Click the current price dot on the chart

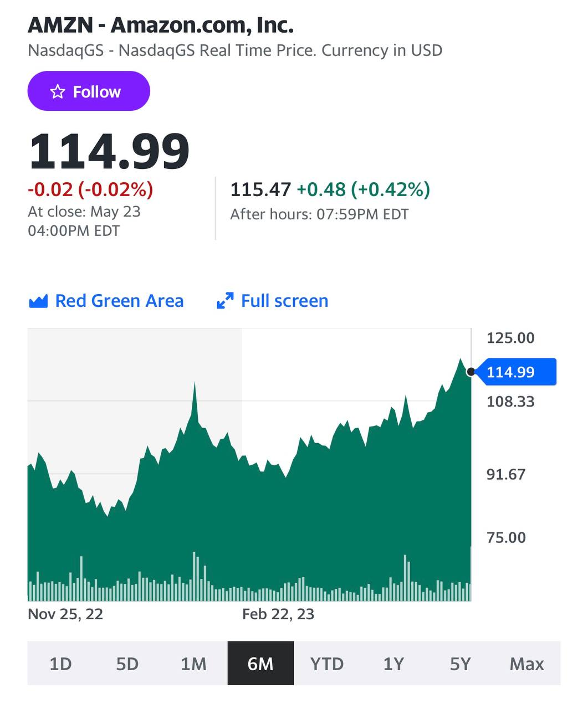(x=471, y=372)
